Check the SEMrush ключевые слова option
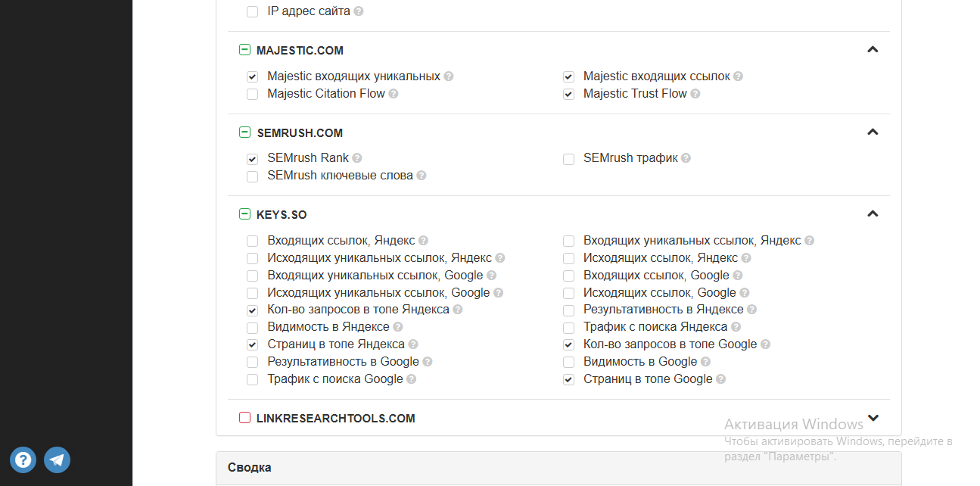980x486 pixels. [252, 176]
